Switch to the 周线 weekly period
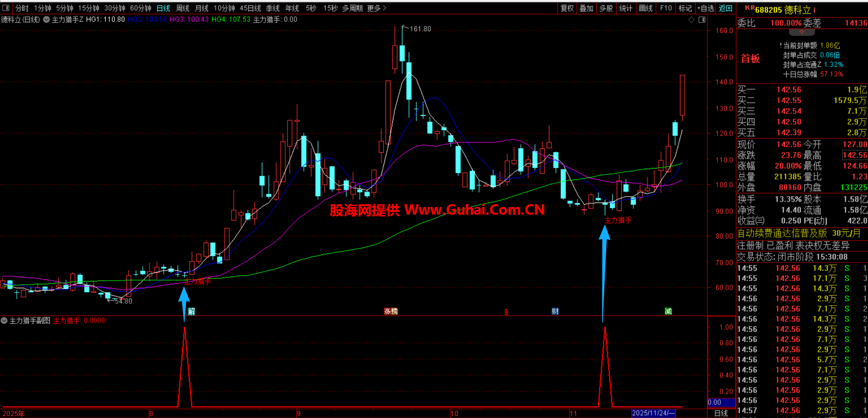Screen dimensions: 868x418 click(x=183, y=8)
